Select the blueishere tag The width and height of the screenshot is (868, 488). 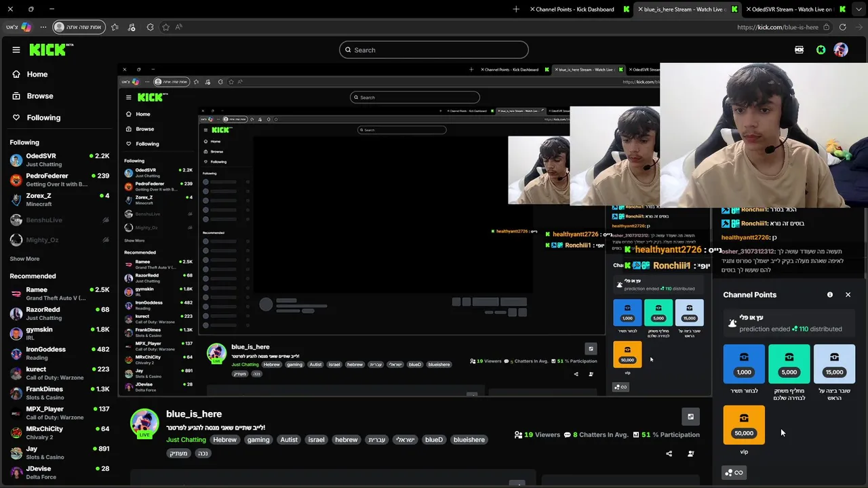[469, 440]
